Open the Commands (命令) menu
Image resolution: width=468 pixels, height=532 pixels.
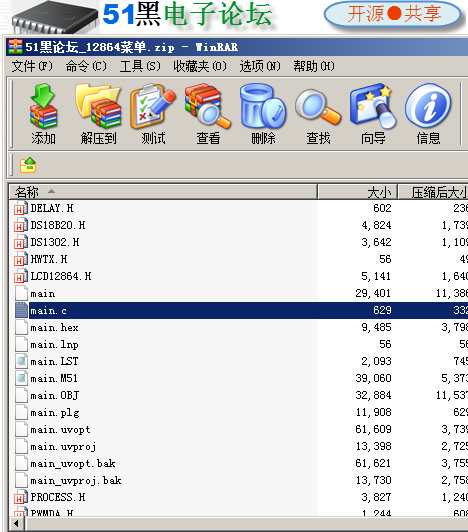point(86,66)
